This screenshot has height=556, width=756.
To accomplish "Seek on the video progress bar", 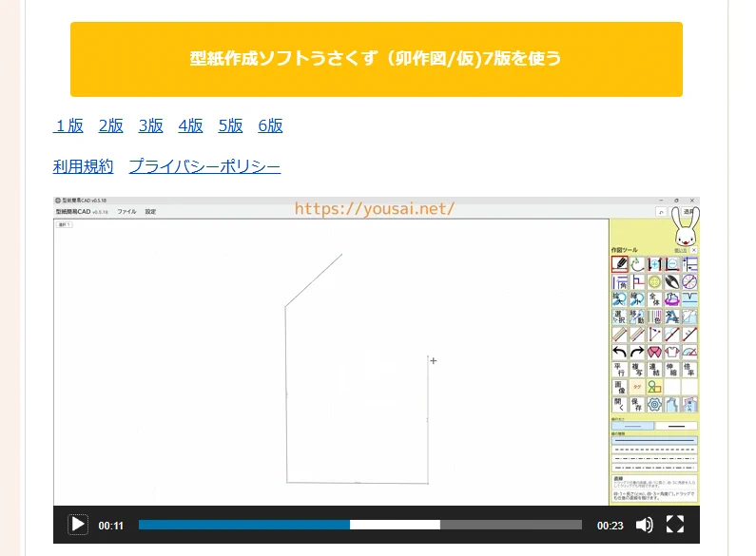I will pos(360,525).
